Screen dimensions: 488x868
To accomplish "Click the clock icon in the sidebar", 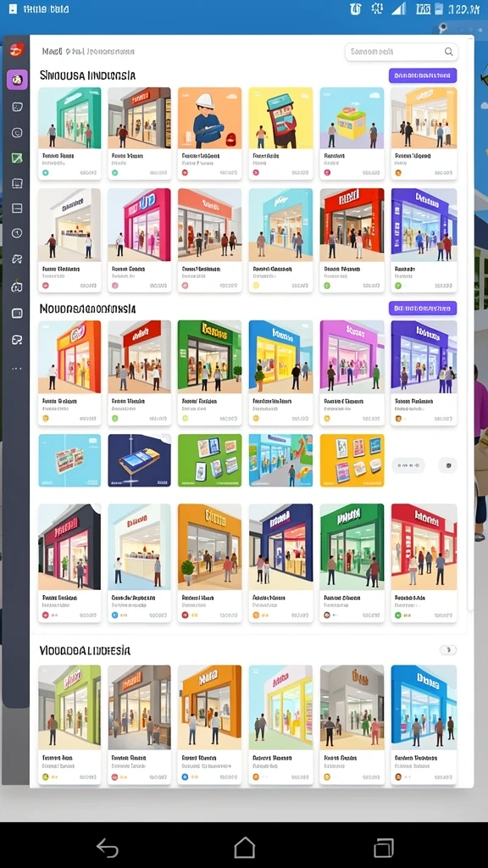I will coord(17,233).
